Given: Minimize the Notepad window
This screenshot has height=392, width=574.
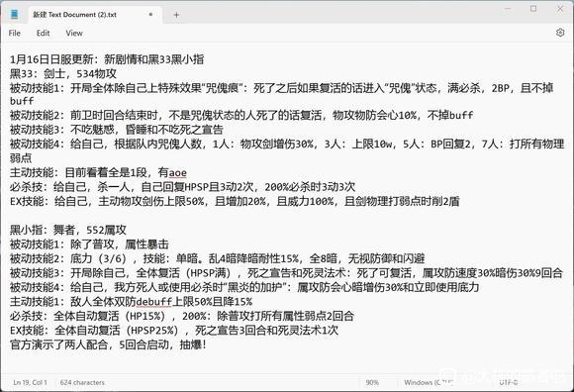Looking at the screenshot, I should pos(508,9).
